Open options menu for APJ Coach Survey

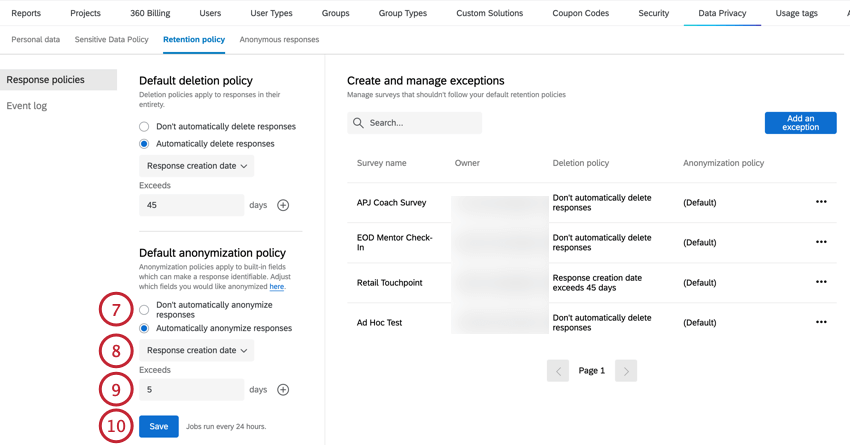pyautogui.click(x=821, y=202)
